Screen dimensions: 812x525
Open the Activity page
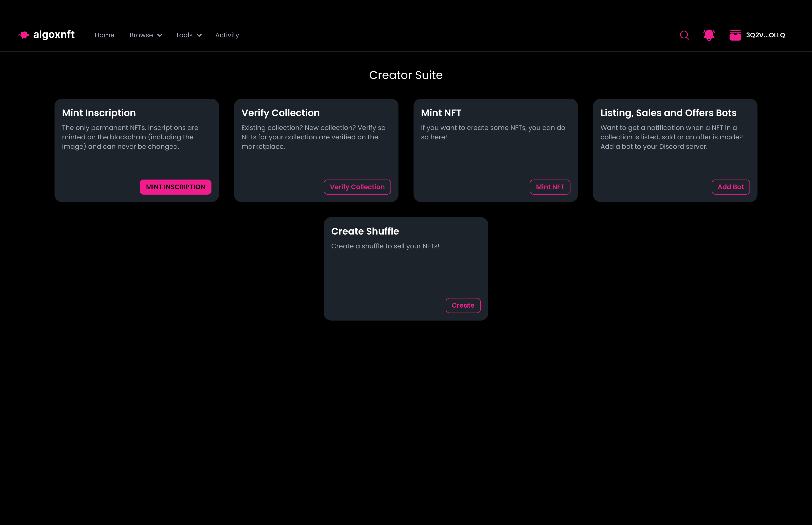pos(227,35)
